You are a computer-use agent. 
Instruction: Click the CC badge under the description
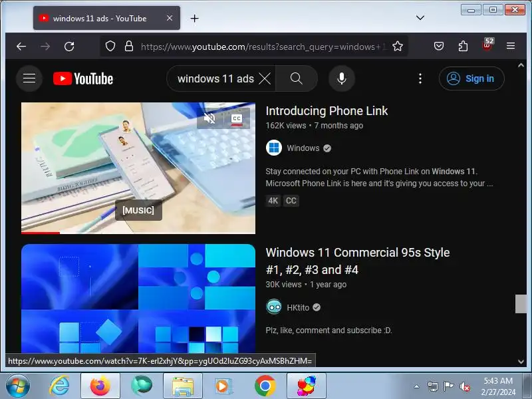(x=291, y=201)
